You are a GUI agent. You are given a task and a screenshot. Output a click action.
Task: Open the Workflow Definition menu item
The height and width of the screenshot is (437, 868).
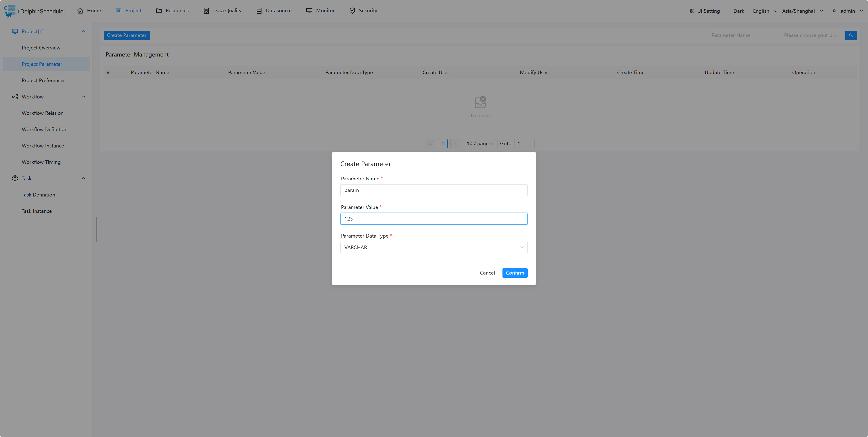click(44, 130)
